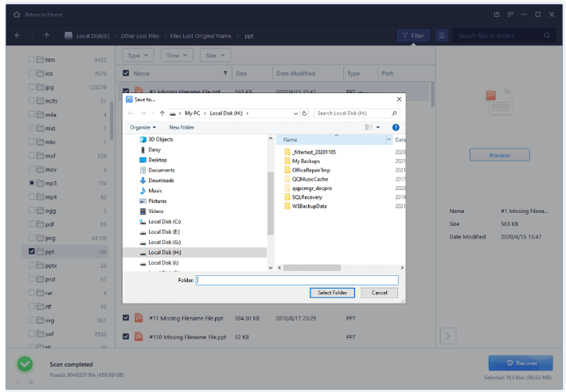Refresh the Local Disk (H:) folder listing
This screenshot has height=392, width=566.
coord(304,114)
